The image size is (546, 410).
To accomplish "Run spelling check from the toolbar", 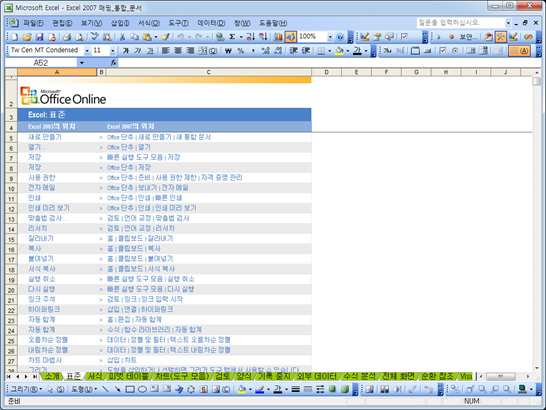I will click(94, 37).
